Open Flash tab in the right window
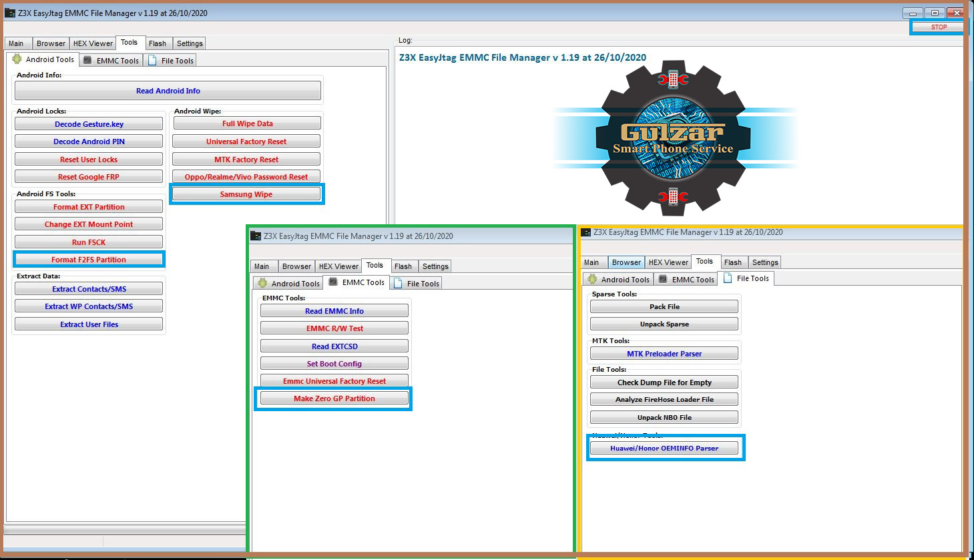Image resolution: width=974 pixels, height=560 pixels. pos(733,262)
